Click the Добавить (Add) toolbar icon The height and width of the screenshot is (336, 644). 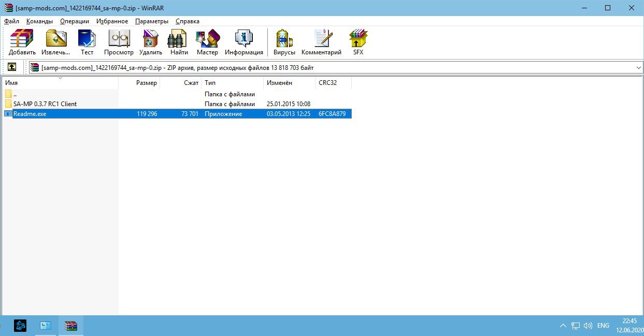click(x=22, y=39)
